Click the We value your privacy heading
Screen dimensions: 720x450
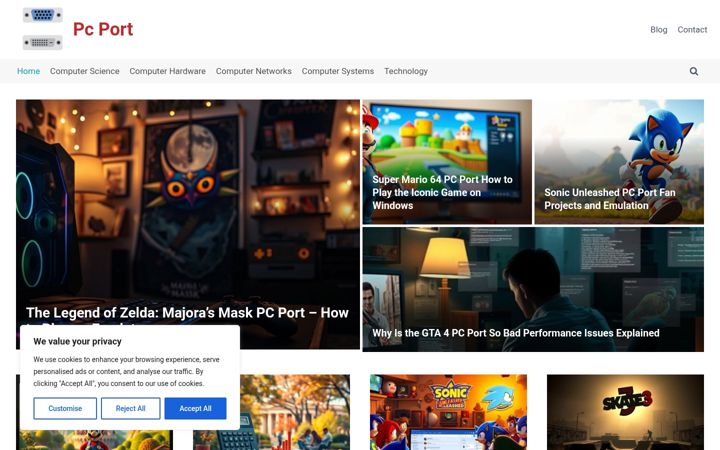tap(77, 342)
